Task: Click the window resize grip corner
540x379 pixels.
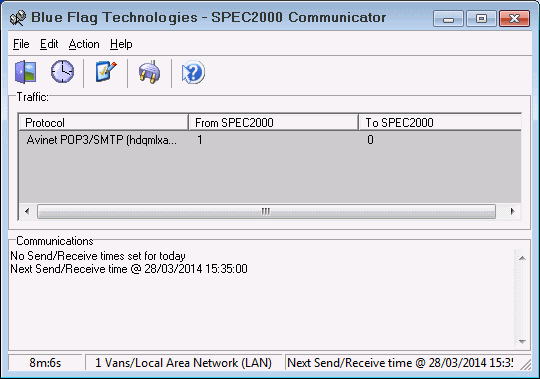Action: click(525, 364)
